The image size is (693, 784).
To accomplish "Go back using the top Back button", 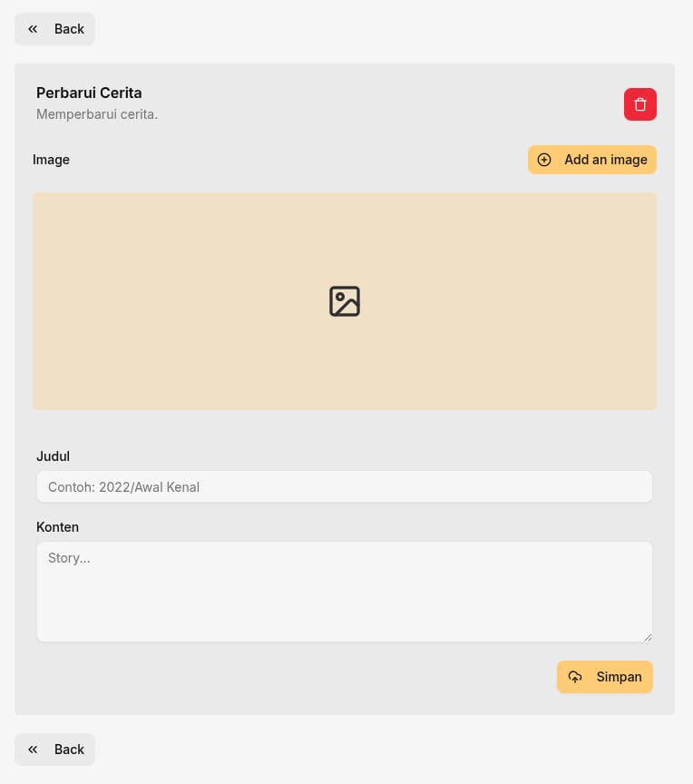I will tap(55, 29).
